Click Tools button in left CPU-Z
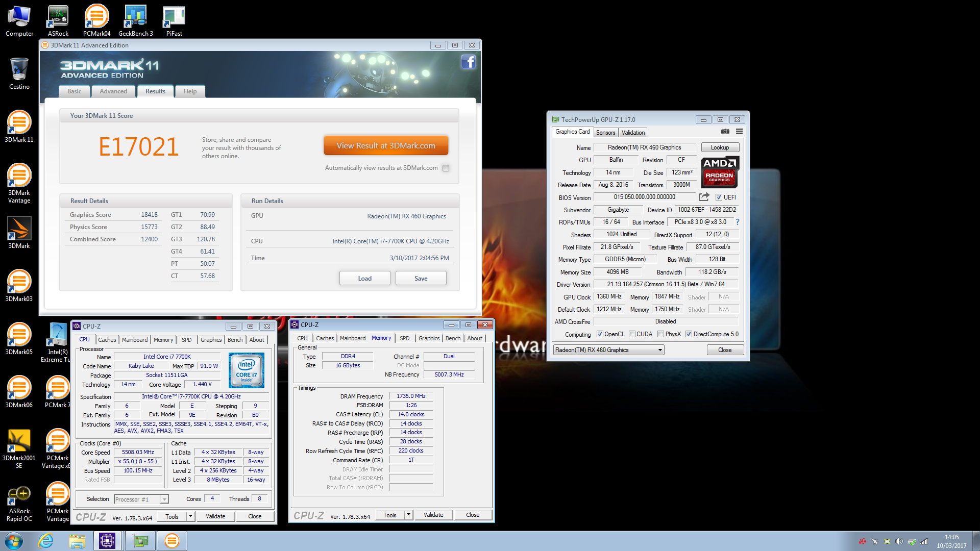Image resolution: width=980 pixels, height=551 pixels. click(172, 516)
